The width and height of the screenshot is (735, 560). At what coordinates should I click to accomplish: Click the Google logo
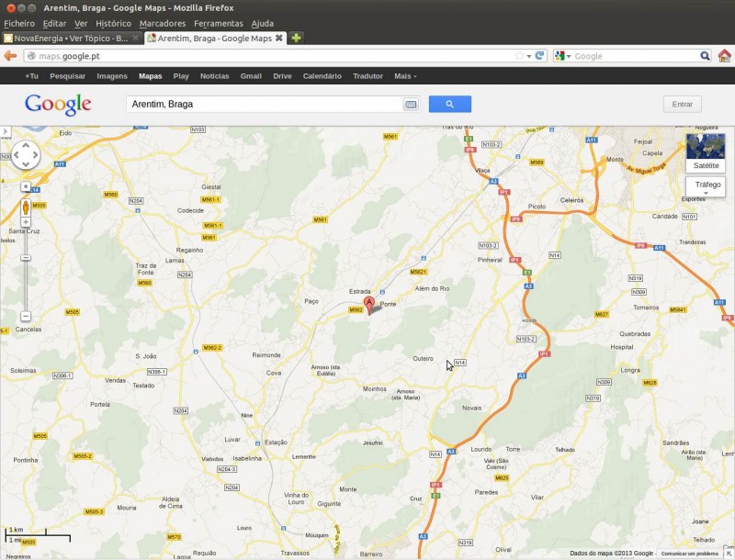pyautogui.click(x=58, y=105)
